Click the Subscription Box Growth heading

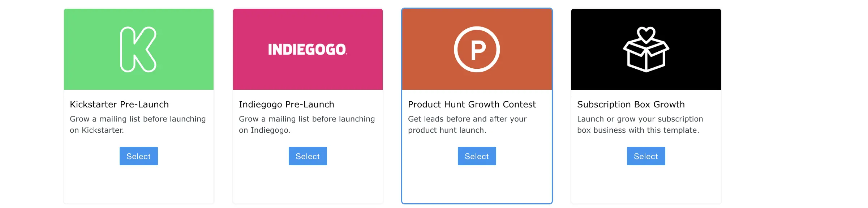coord(631,105)
